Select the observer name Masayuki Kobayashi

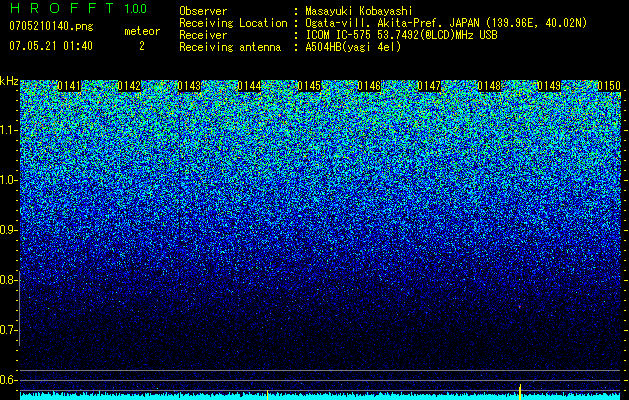click(x=359, y=11)
